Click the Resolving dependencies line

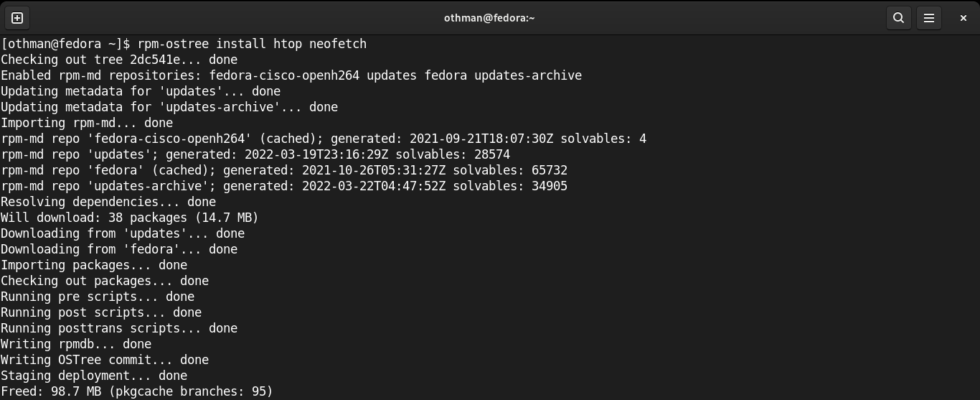tap(108, 202)
